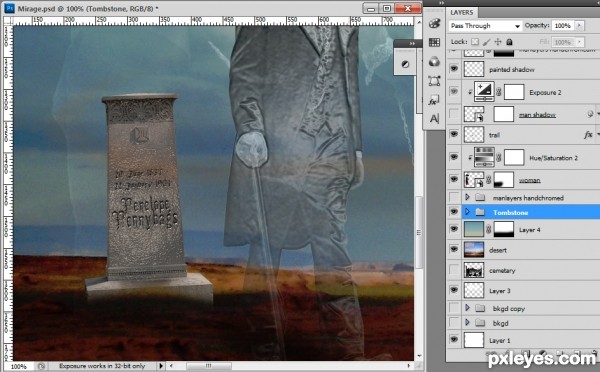This screenshot has width=600, height=372.
Task: Maximize the Mirage.psd document window
Action: (x=386, y=8)
